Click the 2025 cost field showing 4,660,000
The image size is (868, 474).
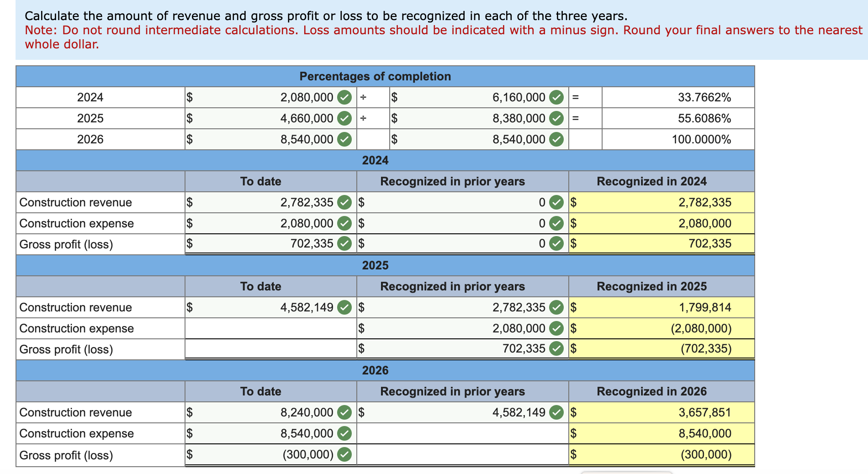pyautogui.click(x=270, y=118)
